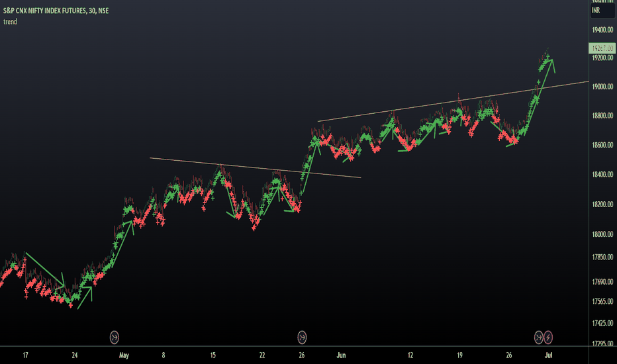Click the 15 date label on the time axis

point(213,355)
